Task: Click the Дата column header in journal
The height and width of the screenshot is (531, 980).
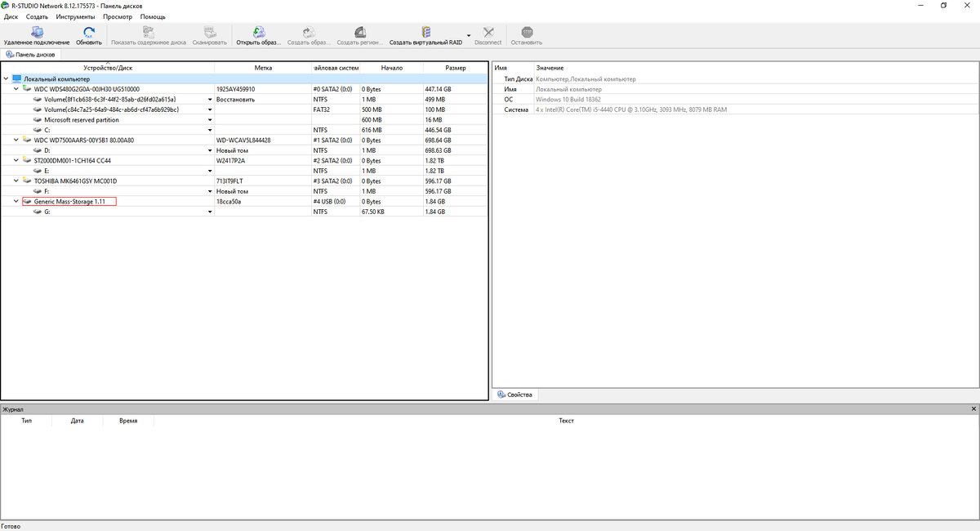Action: [78, 421]
